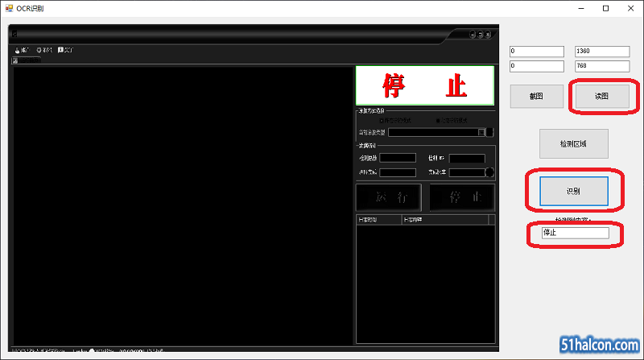Click the 截图 screenshot button
Viewport: 644px width, 360px height.
click(536, 96)
